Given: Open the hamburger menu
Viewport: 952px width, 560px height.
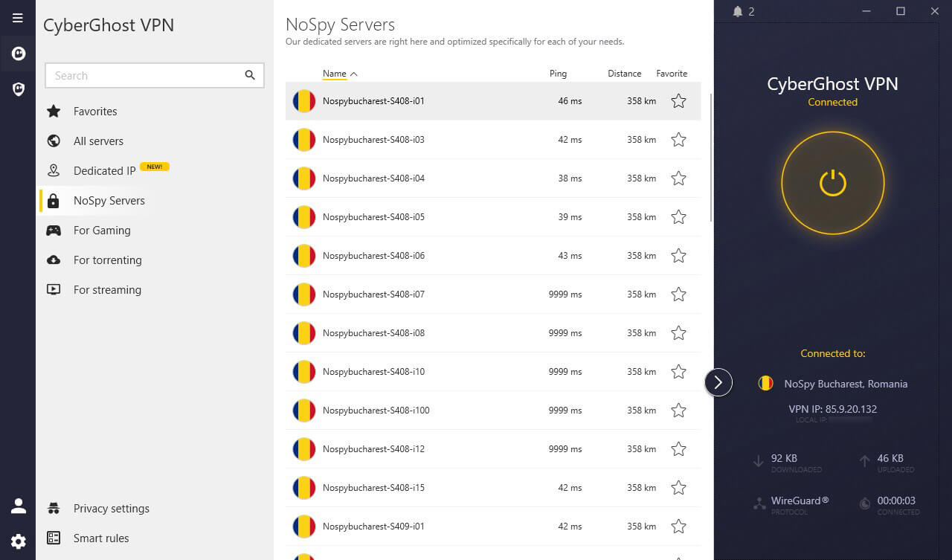Looking at the screenshot, I should tap(17, 17).
